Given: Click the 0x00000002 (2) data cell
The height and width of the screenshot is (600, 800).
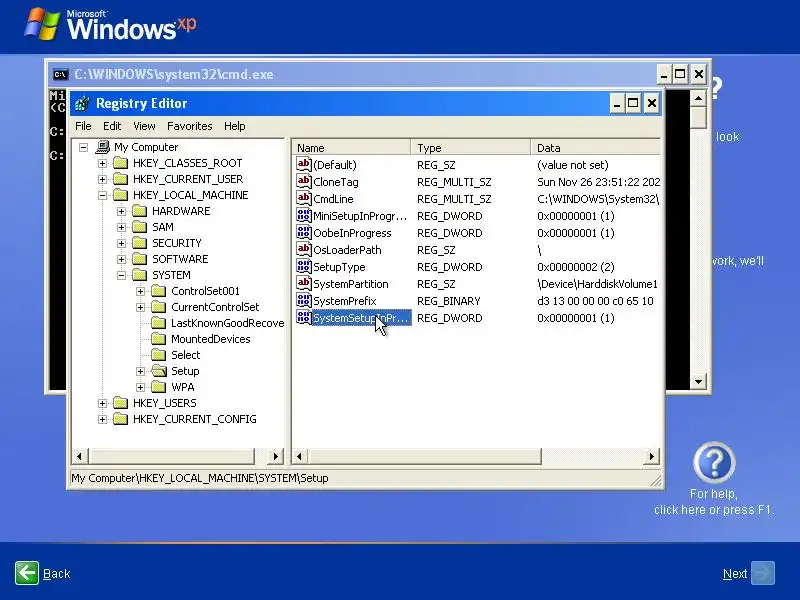Looking at the screenshot, I should [576, 267].
